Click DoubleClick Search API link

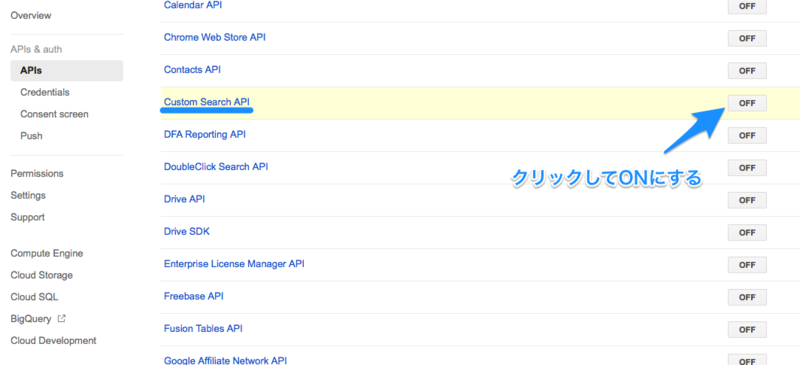[216, 167]
